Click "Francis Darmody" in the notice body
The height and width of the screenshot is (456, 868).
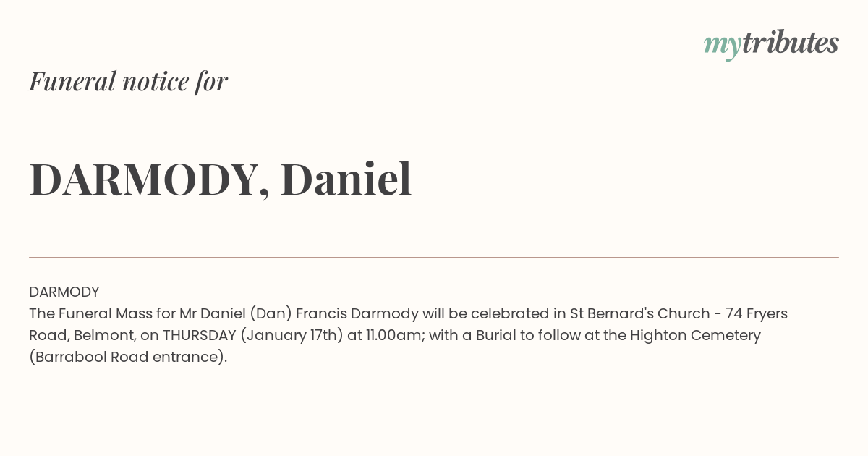click(x=357, y=313)
